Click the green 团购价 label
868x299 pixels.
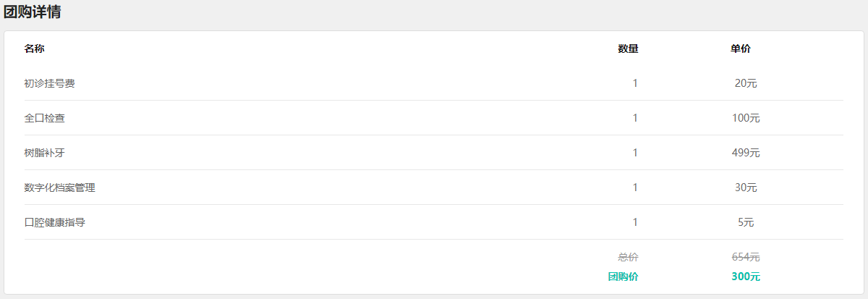pos(623,277)
